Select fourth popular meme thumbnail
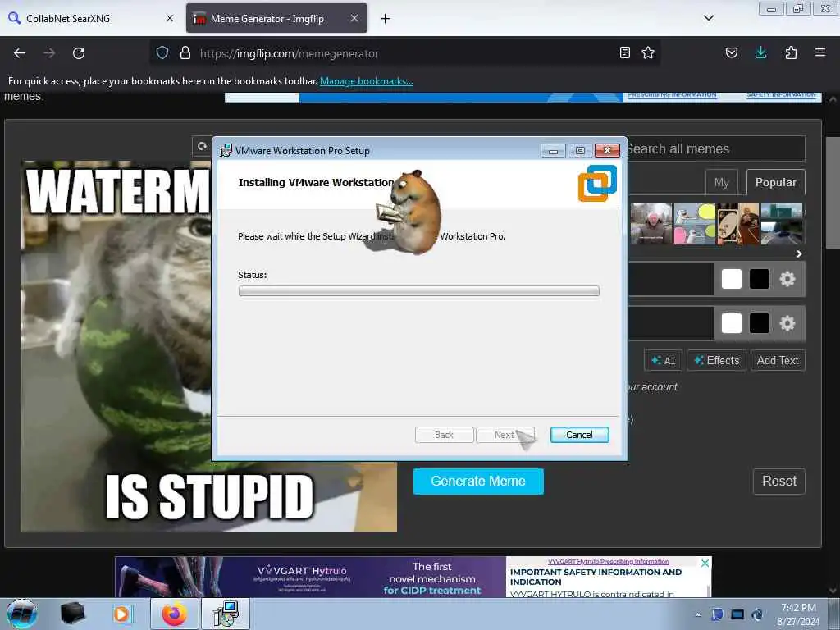840x630 pixels. pos(782,224)
